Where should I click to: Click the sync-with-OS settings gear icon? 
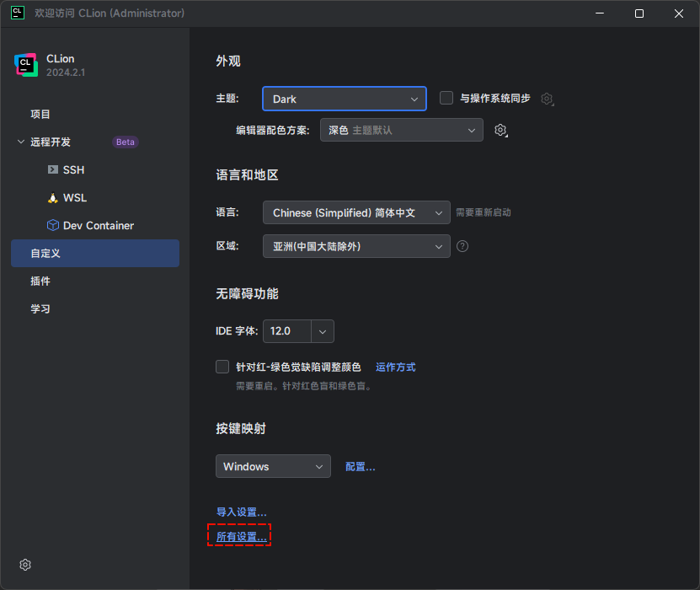[547, 98]
